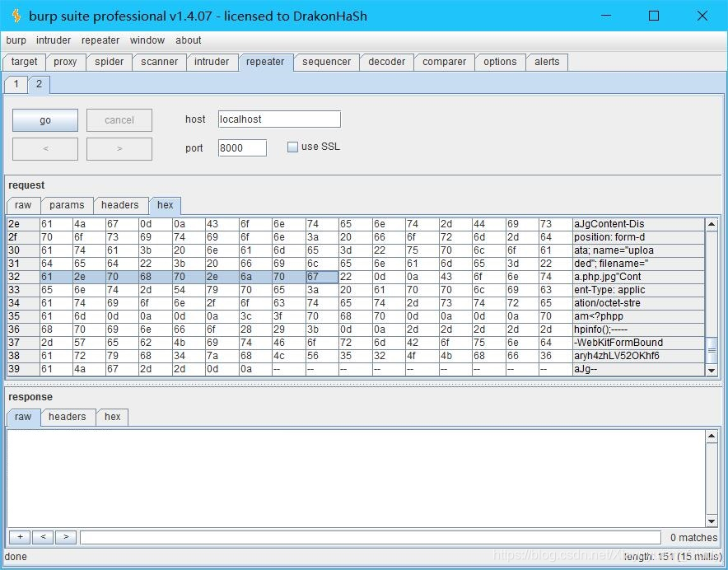Image resolution: width=728 pixels, height=570 pixels.
Task: Switch to the spider tab
Action: pos(109,62)
